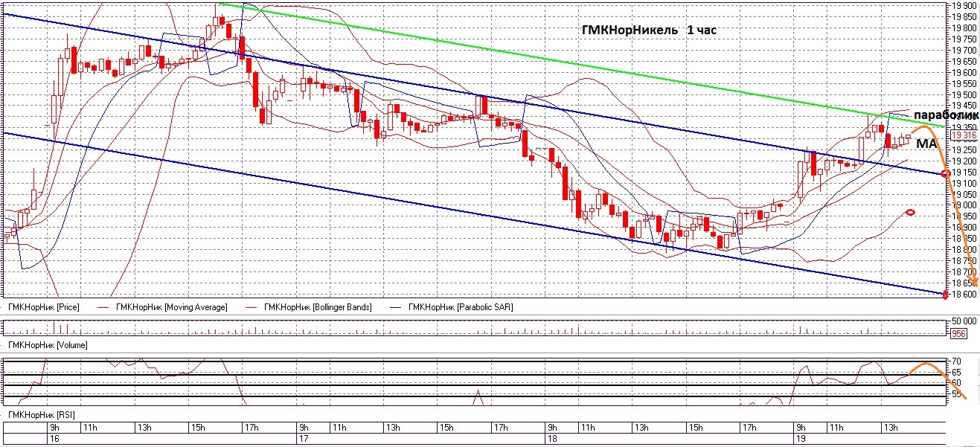Click the RSI axis label 70
Image resolution: width=980 pixels, height=447 pixels.
955,361
